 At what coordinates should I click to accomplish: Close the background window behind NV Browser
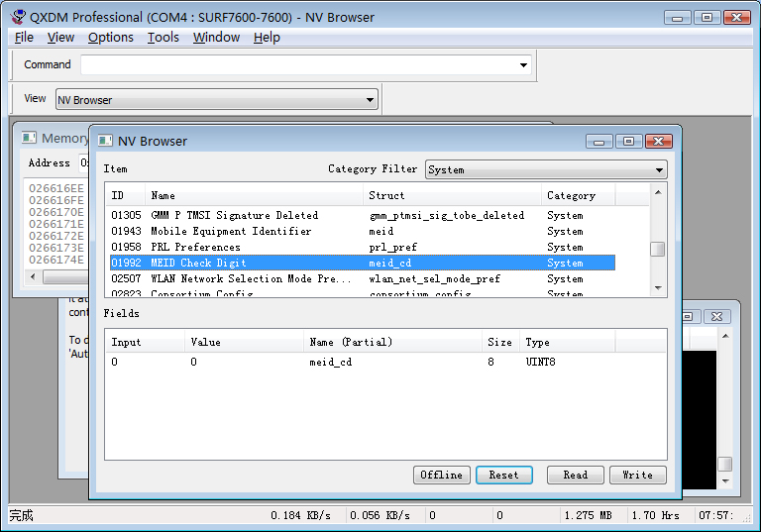[x=716, y=316]
